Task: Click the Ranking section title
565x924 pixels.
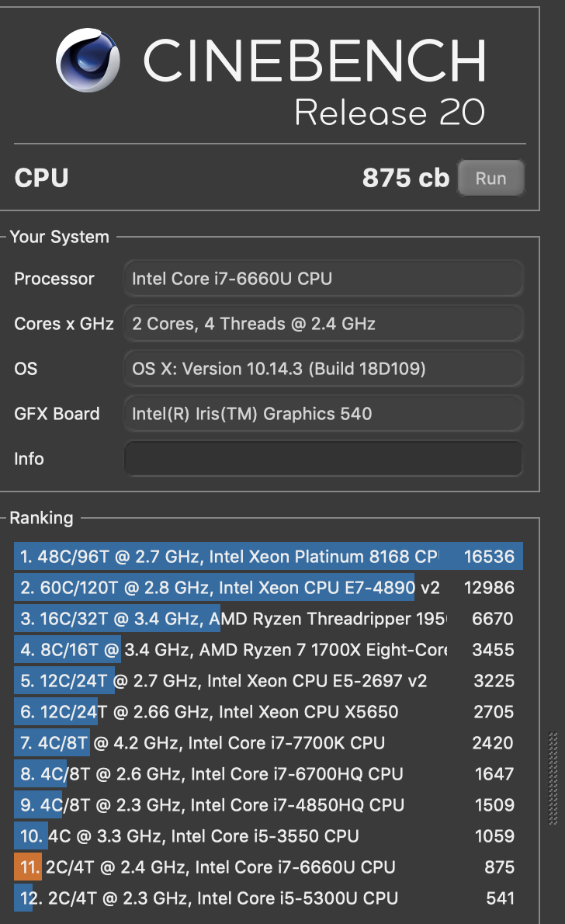Action: [x=41, y=518]
